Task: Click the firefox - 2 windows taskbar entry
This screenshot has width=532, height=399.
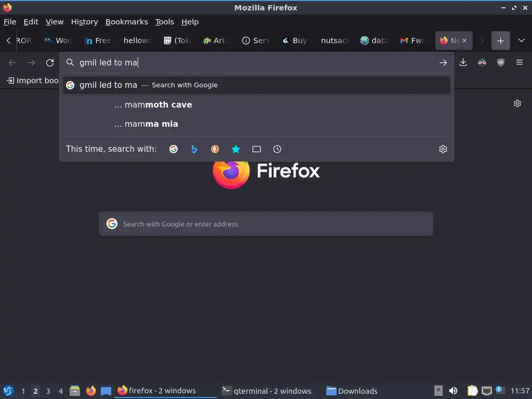Action: pos(166,391)
